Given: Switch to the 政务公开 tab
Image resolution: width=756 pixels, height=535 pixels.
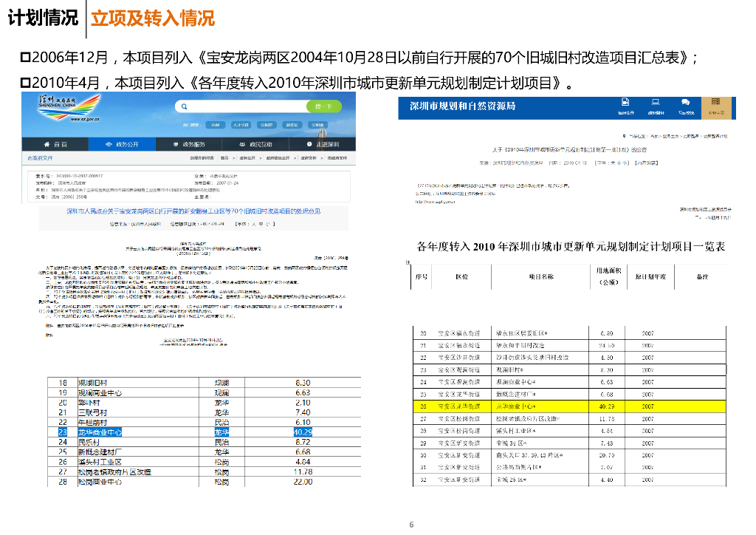Looking at the screenshot, I should (x=127, y=143).
